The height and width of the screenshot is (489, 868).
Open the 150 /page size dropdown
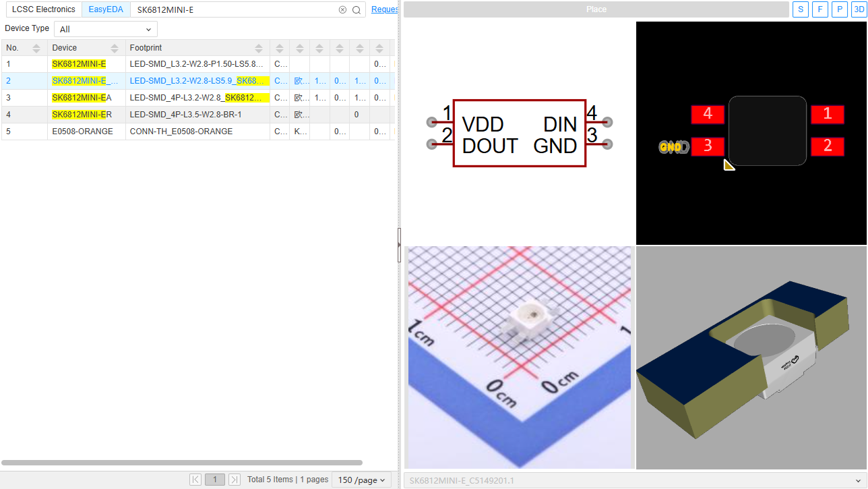coord(361,480)
